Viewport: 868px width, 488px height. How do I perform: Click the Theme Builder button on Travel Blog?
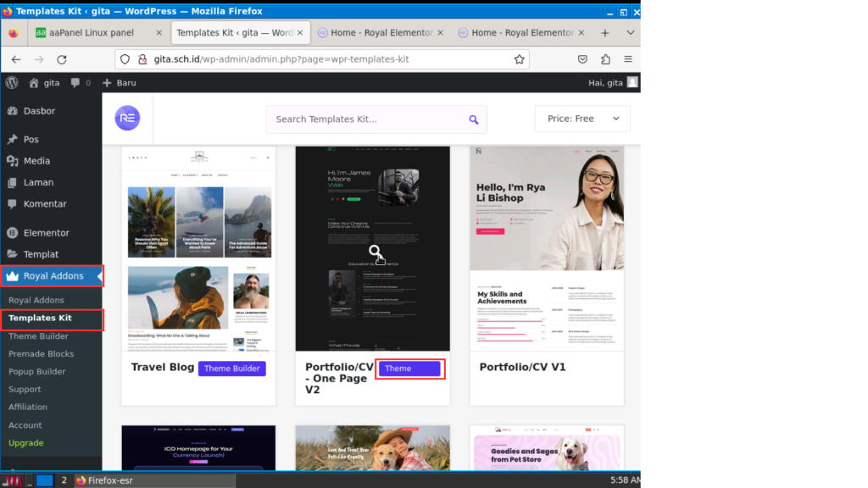[x=231, y=369]
